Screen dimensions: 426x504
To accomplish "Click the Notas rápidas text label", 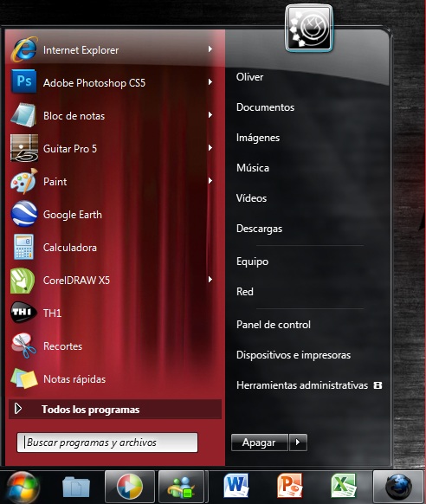I will coord(74,379).
